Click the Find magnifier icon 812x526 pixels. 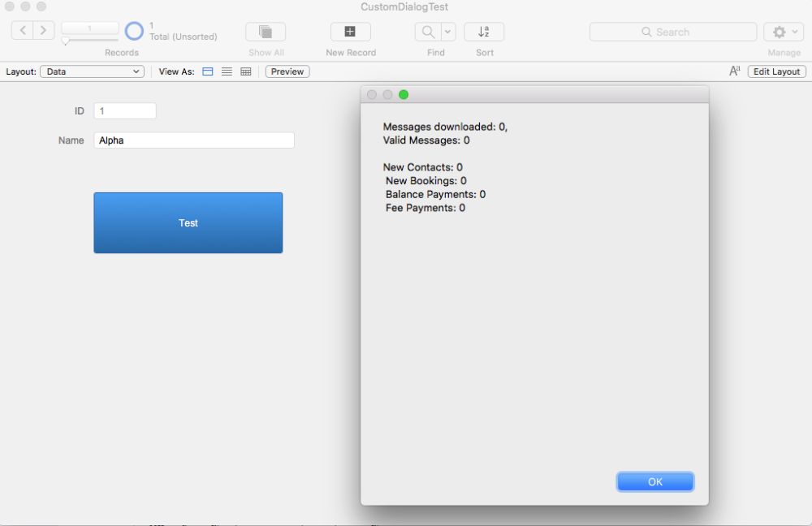[x=427, y=32]
